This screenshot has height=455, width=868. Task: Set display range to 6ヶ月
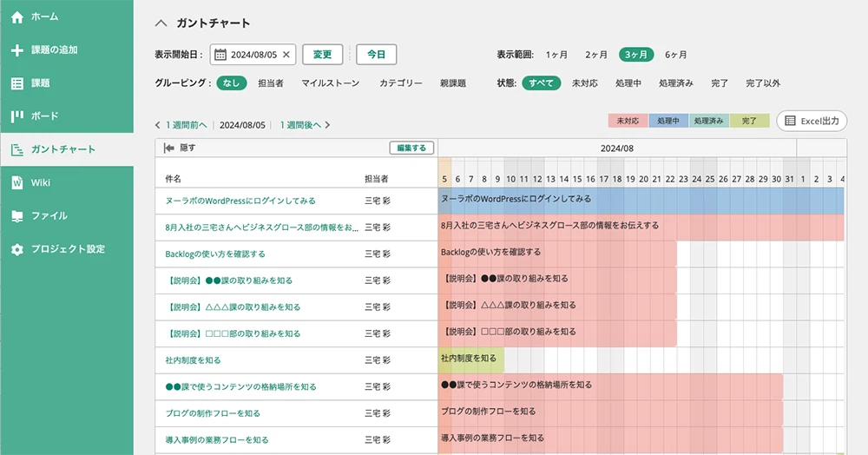pos(675,55)
